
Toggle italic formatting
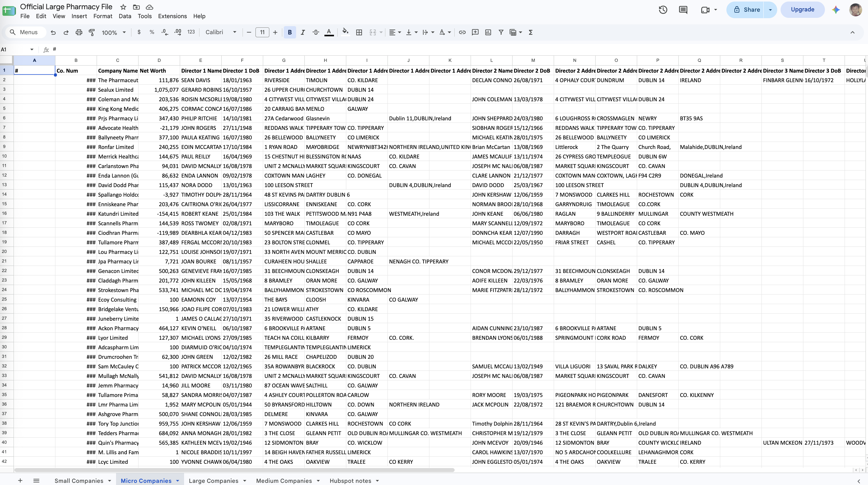click(x=303, y=32)
